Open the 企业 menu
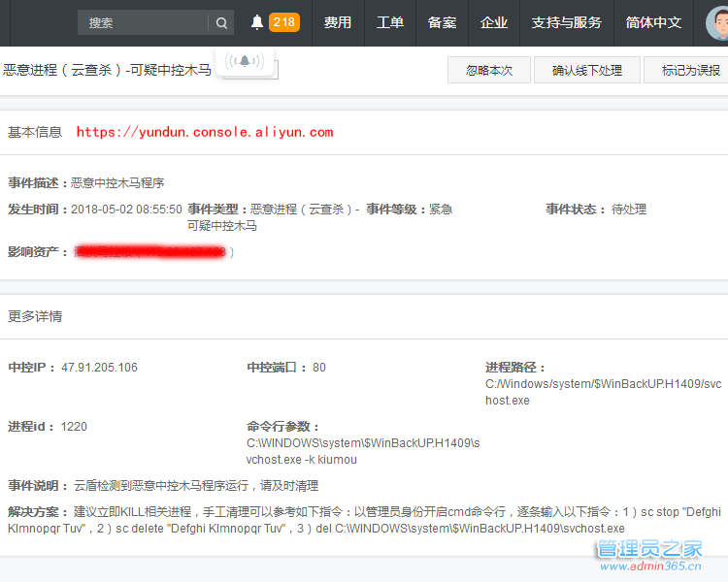Viewport: 728px width, 582px height. point(494,22)
